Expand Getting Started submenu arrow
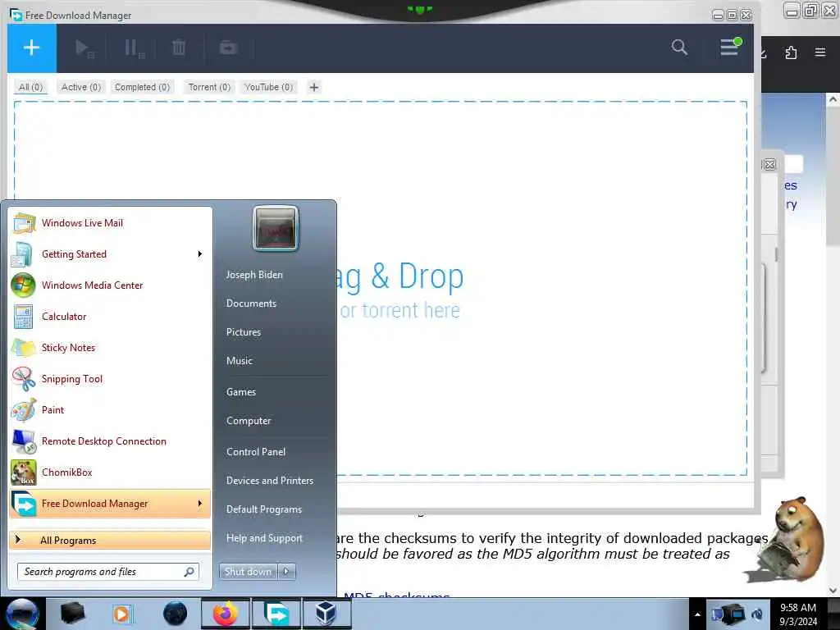 200,254
